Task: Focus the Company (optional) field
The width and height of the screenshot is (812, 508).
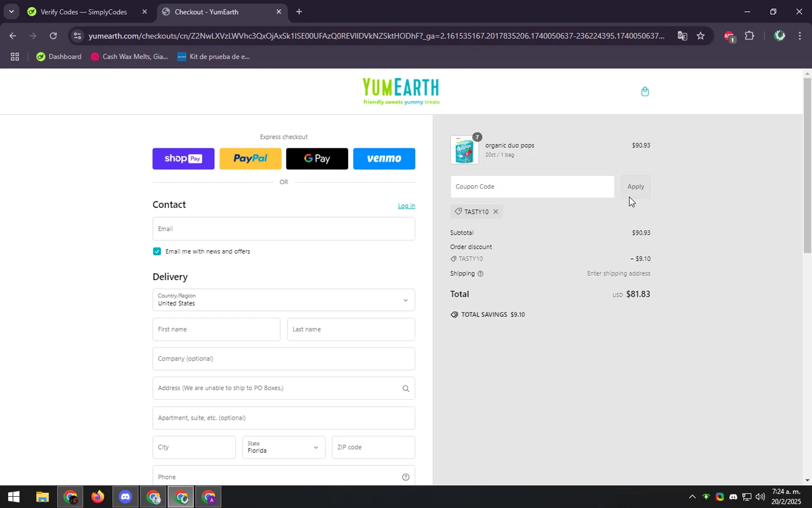Action: [284, 359]
